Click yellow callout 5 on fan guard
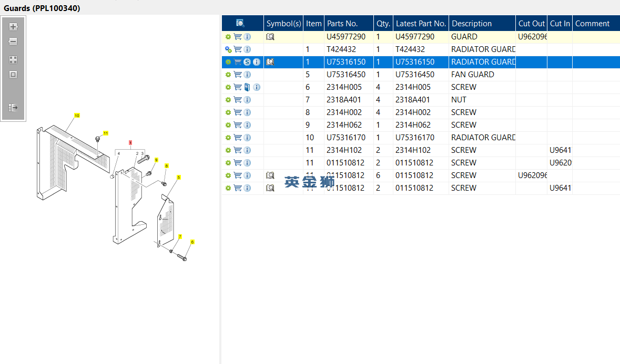The width and height of the screenshot is (620, 364). click(178, 178)
